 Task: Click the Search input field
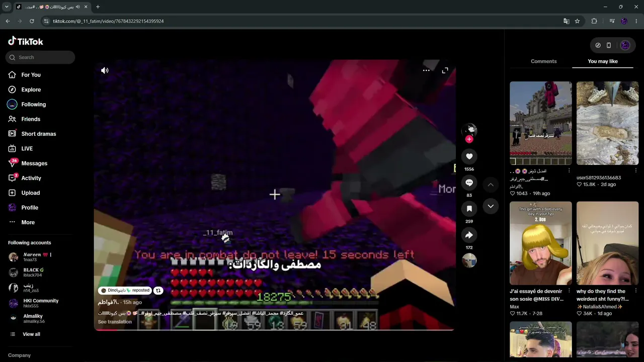tap(40, 57)
